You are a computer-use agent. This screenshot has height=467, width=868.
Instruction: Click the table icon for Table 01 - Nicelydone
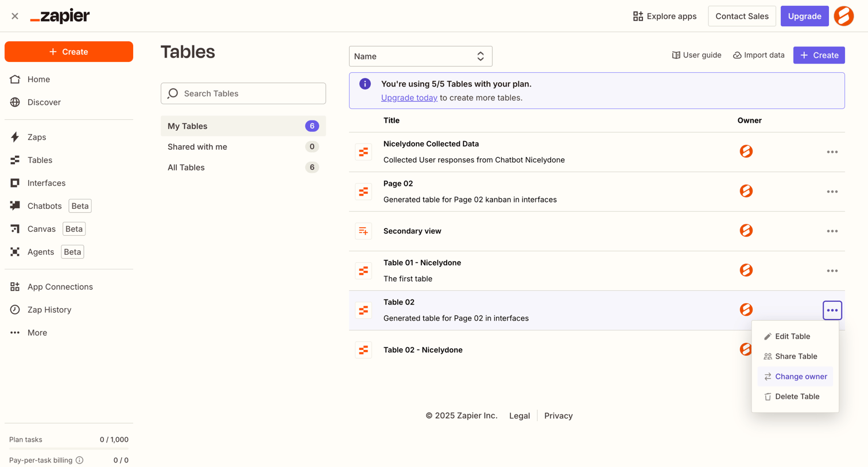[363, 271]
